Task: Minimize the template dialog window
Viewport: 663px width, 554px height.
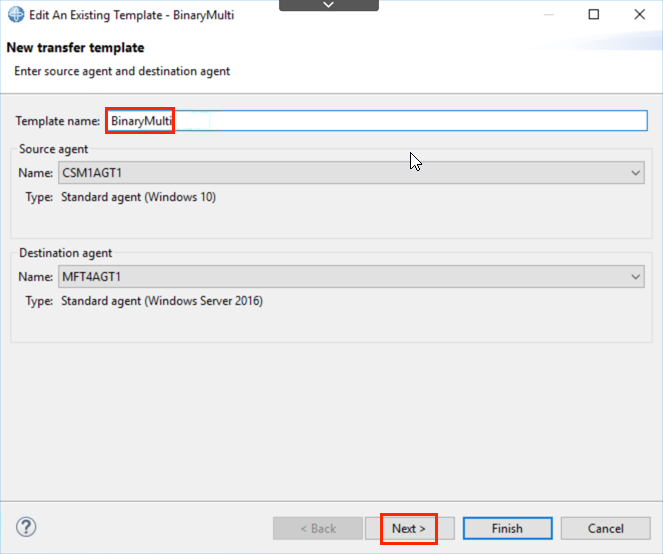Action: (549, 14)
